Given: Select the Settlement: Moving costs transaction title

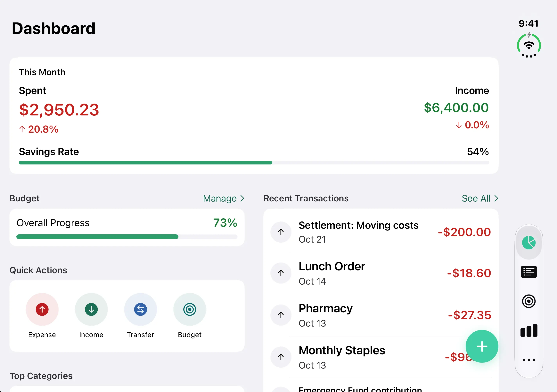Looking at the screenshot, I should [x=359, y=225].
